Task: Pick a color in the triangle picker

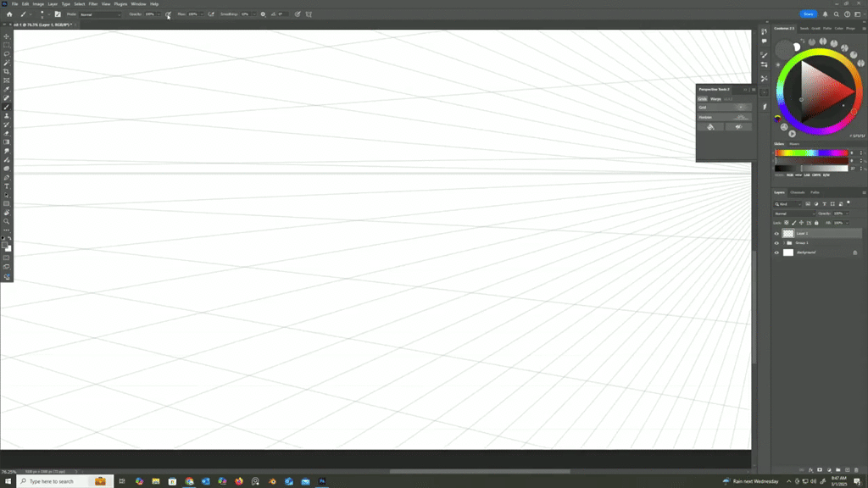Action: pos(821,90)
